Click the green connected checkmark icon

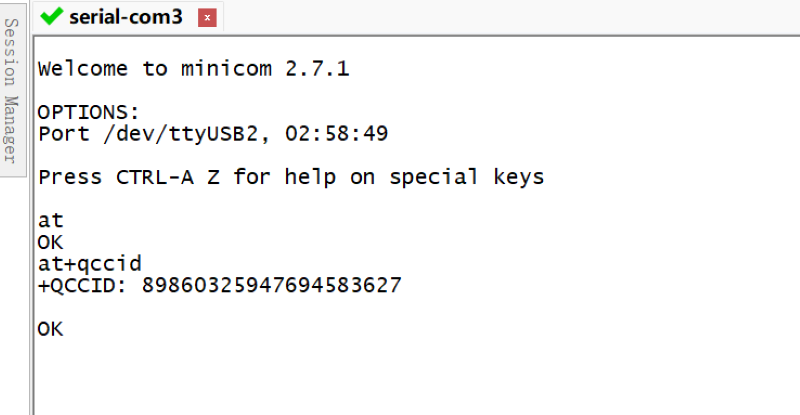pyautogui.click(x=52, y=16)
